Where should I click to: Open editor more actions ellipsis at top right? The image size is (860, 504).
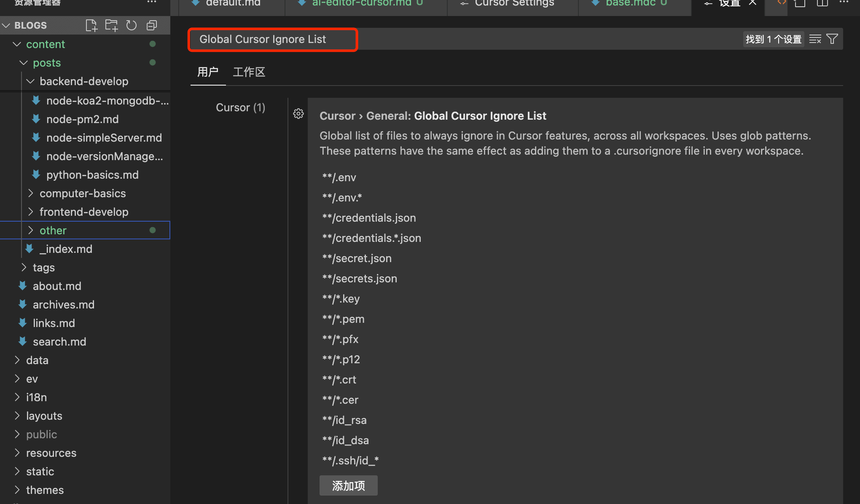tap(844, 3)
